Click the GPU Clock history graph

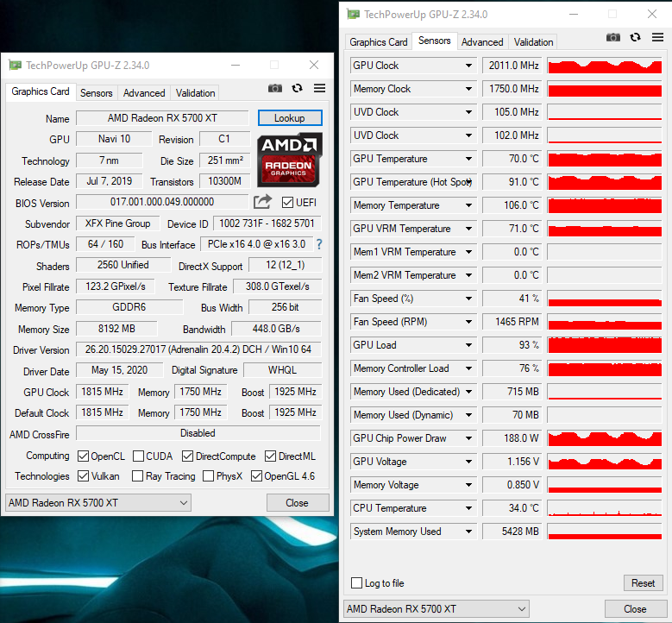pyautogui.click(x=605, y=66)
